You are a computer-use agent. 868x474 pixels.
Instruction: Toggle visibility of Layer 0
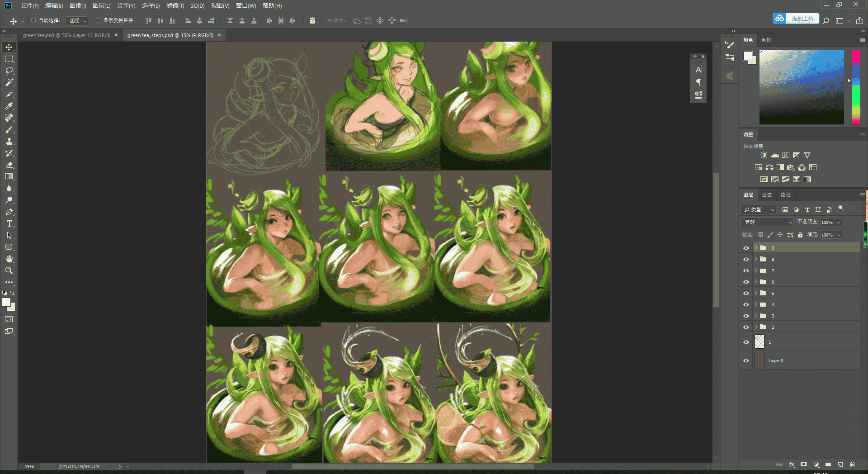746,360
